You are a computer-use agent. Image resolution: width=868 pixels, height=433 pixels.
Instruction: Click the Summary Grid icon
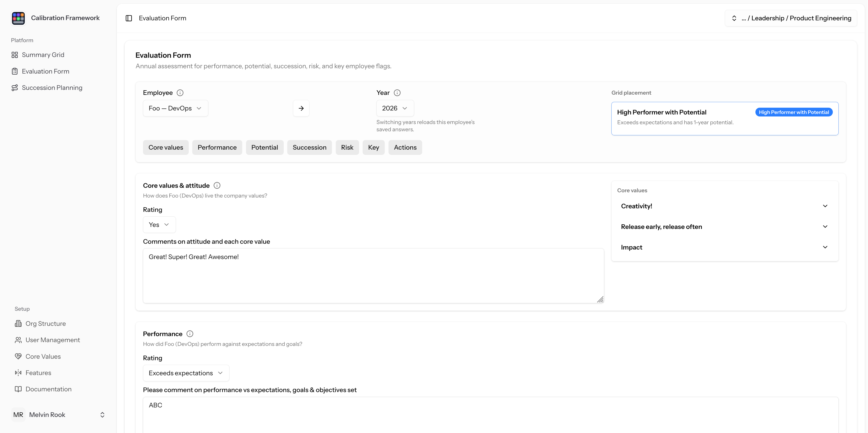coord(15,55)
